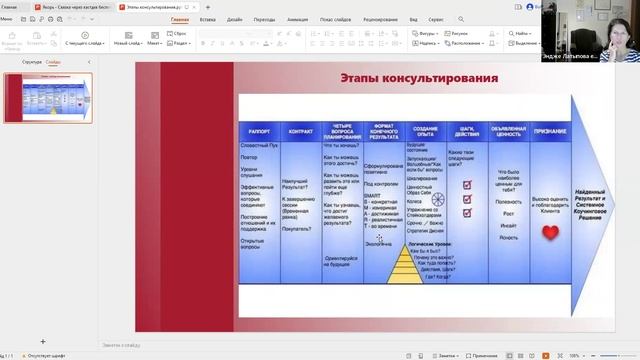Screen dimensions: 640x360
Task: Switch to slide sorter view icon
Action: click(520, 356)
